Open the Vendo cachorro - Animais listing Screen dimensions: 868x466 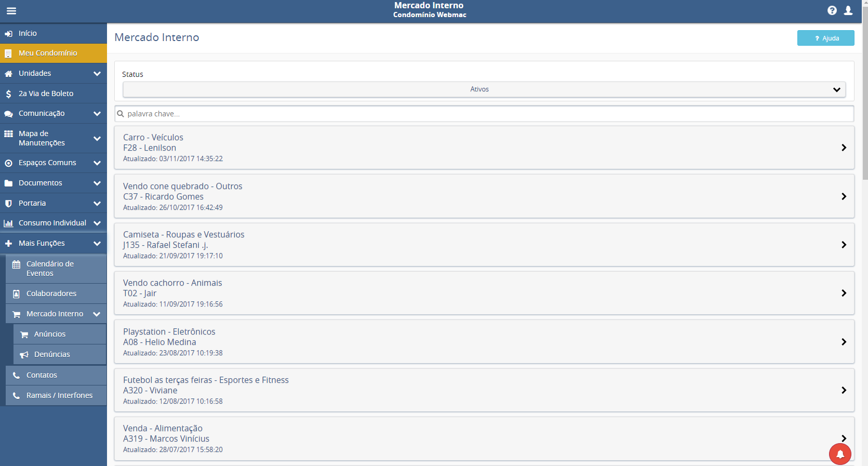[x=484, y=293]
